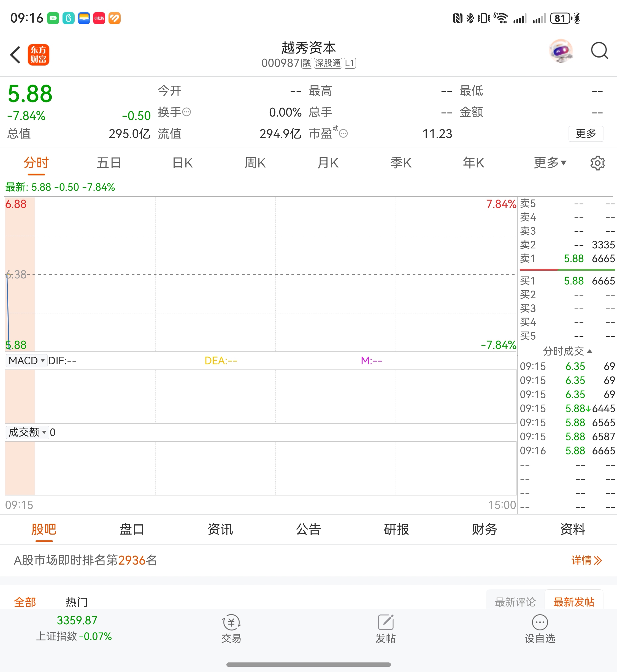
Task: Tap the 成交额 volume chart panel
Action: tap(261, 468)
